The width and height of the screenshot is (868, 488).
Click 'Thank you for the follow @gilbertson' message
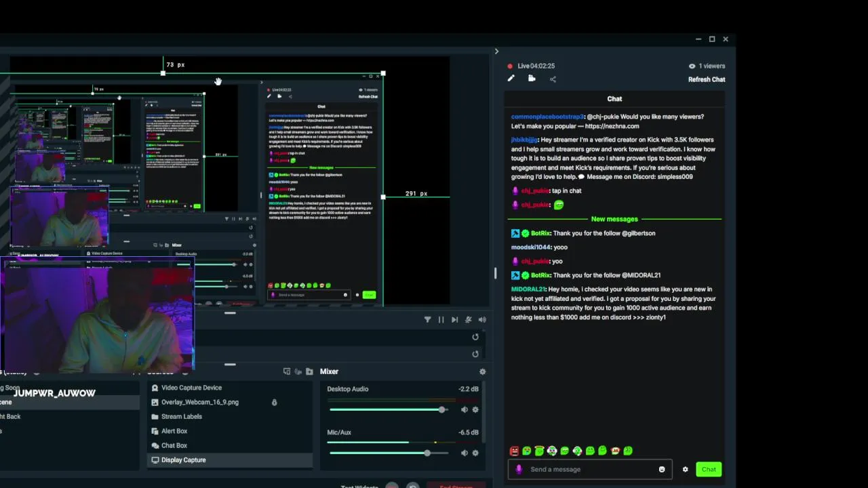click(x=604, y=233)
